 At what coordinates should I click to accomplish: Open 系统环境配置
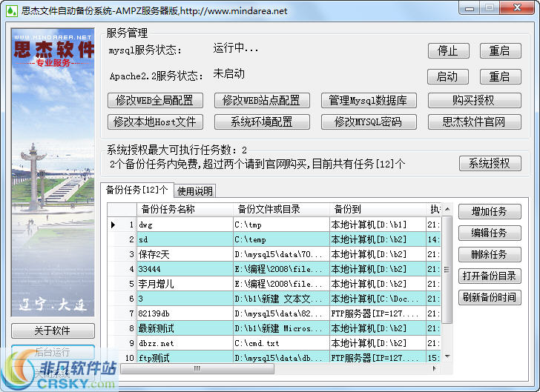(262, 122)
